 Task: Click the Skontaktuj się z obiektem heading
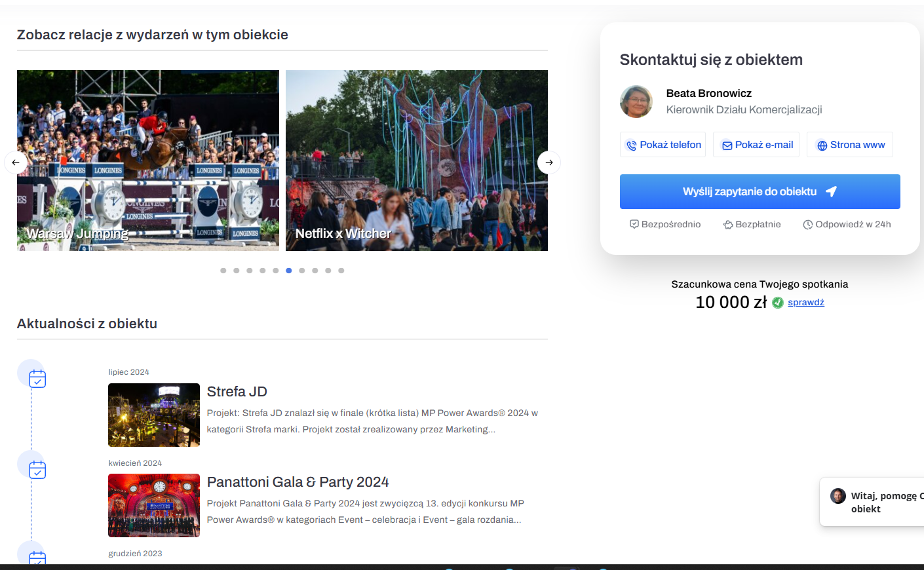click(711, 60)
